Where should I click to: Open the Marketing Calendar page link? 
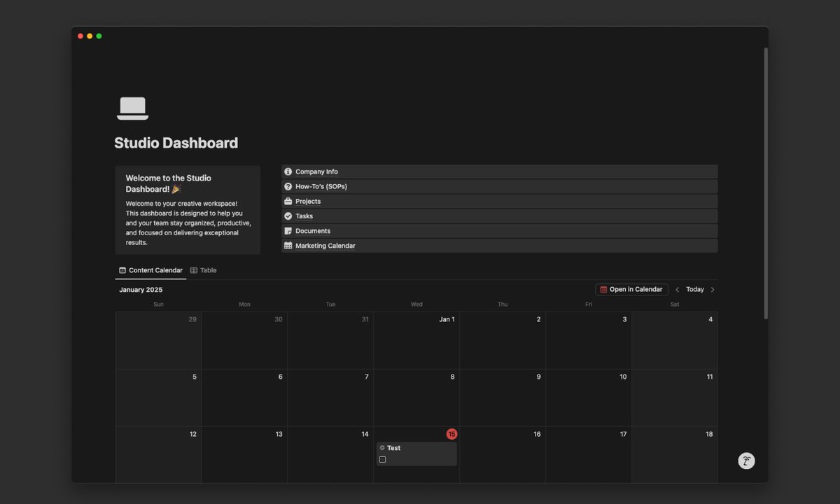point(499,246)
